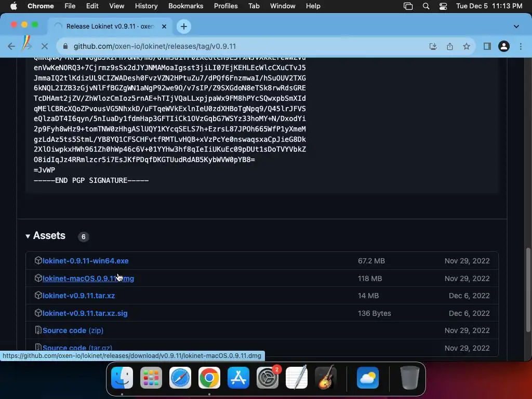Screen dimensions: 532x399
Task: Click package icon beside tar.xz.sig
Action: (38, 313)
